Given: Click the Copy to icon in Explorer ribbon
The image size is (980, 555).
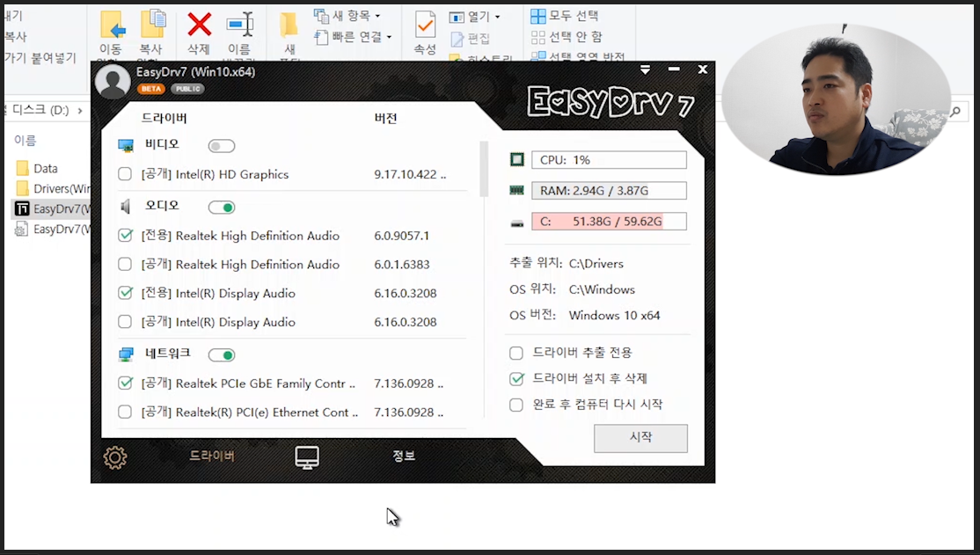Looking at the screenshot, I should [152, 25].
